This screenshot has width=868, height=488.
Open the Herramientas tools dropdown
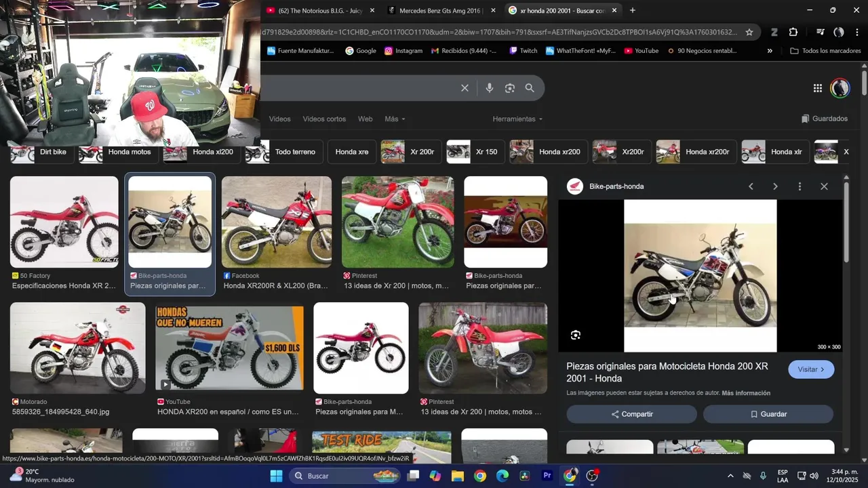pyautogui.click(x=517, y=119)
